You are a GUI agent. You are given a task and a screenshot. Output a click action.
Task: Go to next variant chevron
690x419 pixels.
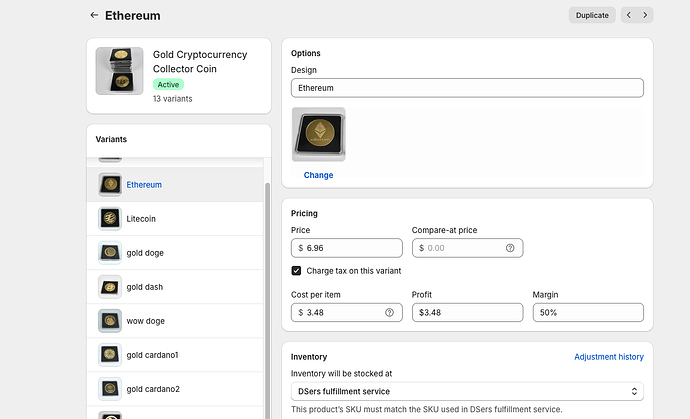click(x=646, y=15)
